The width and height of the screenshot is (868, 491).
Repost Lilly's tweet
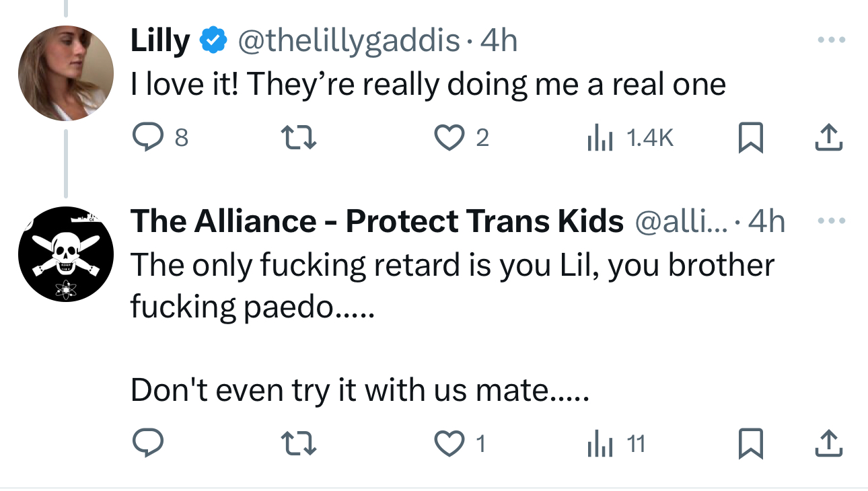(299, 138)
